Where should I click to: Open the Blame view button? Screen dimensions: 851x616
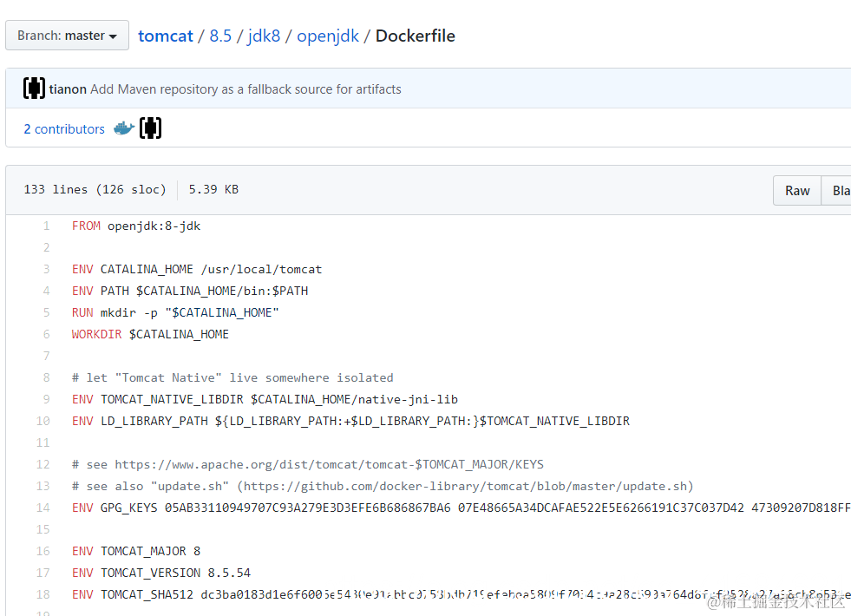pos(836,191)
